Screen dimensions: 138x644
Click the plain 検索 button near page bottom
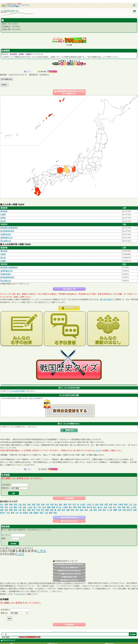10,618
